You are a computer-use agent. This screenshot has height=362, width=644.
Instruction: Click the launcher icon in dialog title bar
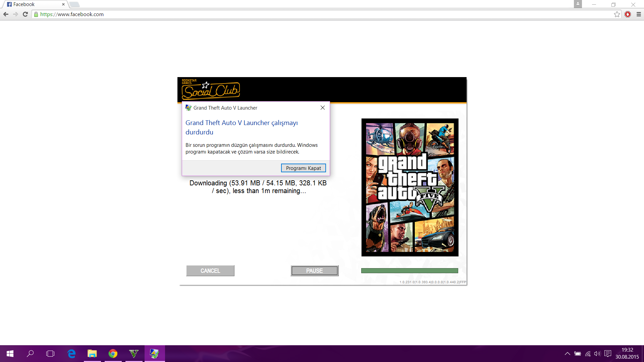[189, 108]
